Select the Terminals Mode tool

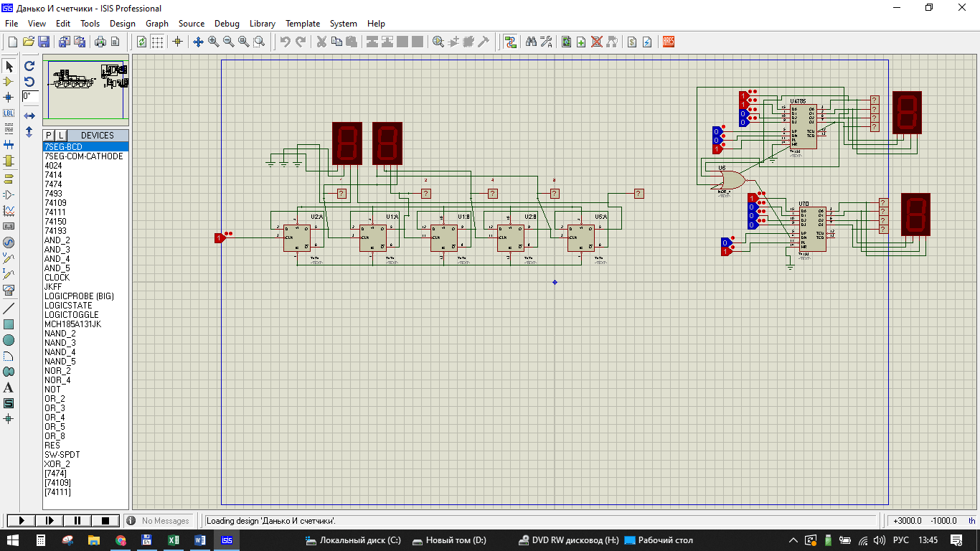(x=9, y=178)
